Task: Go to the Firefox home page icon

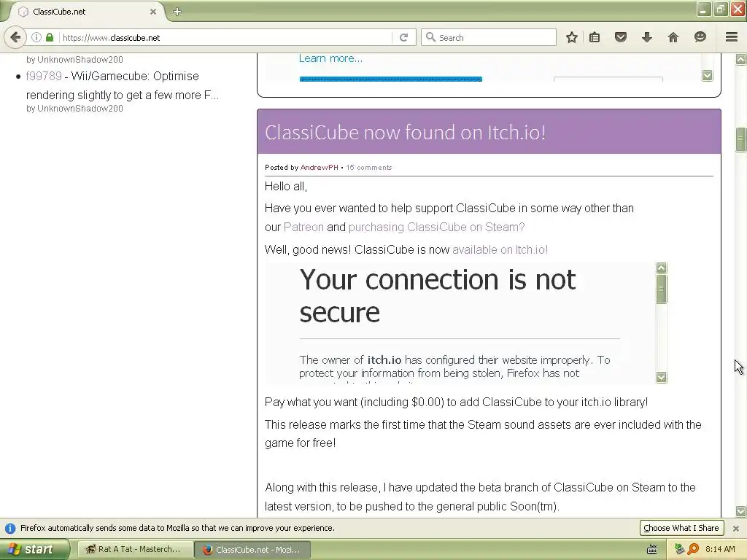Action: (x=673, y=37)
